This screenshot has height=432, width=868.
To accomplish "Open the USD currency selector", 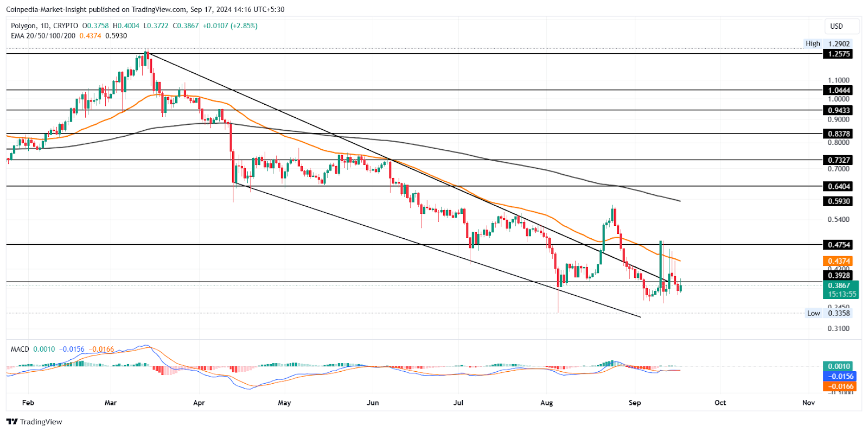I will pyautogui.click(x=843, y=26).
